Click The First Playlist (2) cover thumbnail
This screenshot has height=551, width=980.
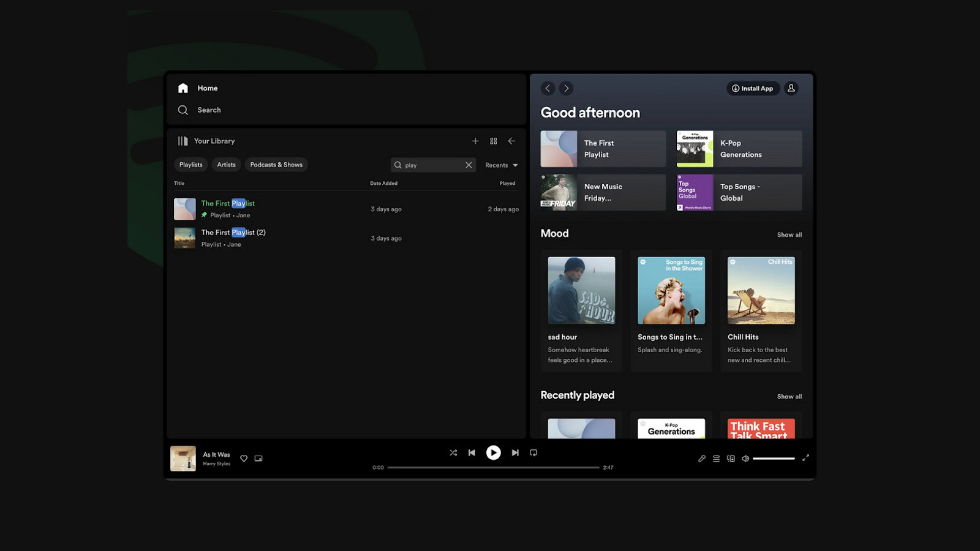coord(184,238)
